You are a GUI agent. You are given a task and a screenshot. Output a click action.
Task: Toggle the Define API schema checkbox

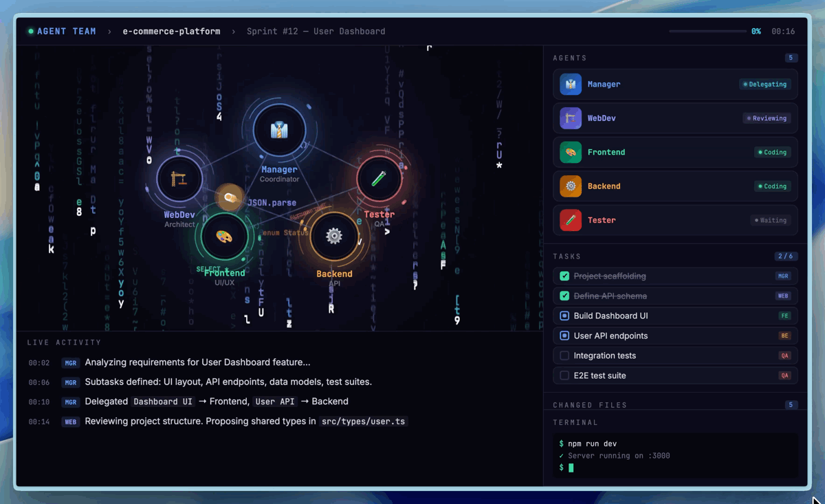point(564,296)
